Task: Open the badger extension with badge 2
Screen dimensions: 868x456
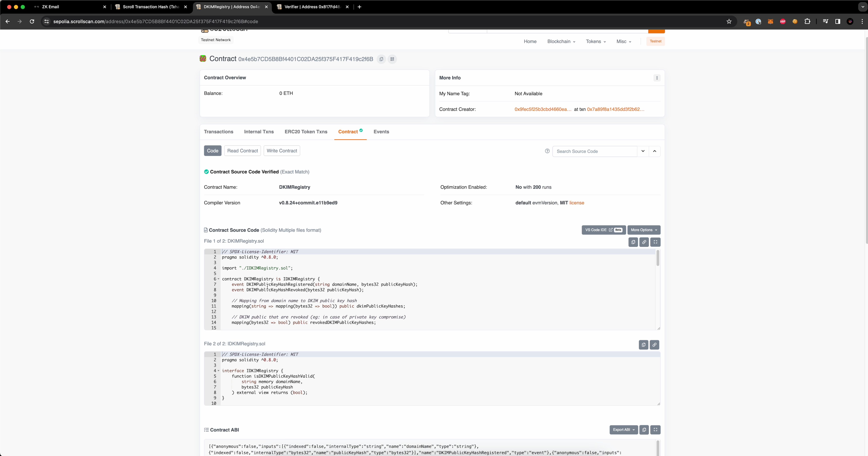Action: pyautogui.click(x=746, y=22)
